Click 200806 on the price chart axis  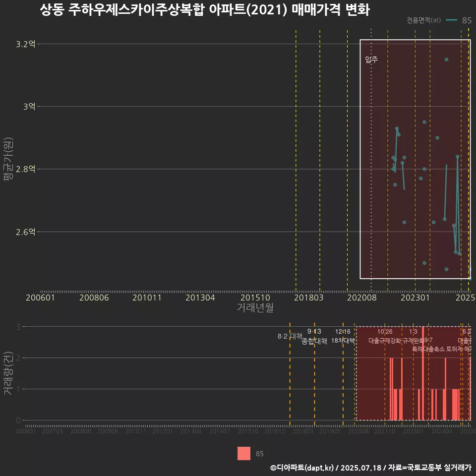point(94,297)
